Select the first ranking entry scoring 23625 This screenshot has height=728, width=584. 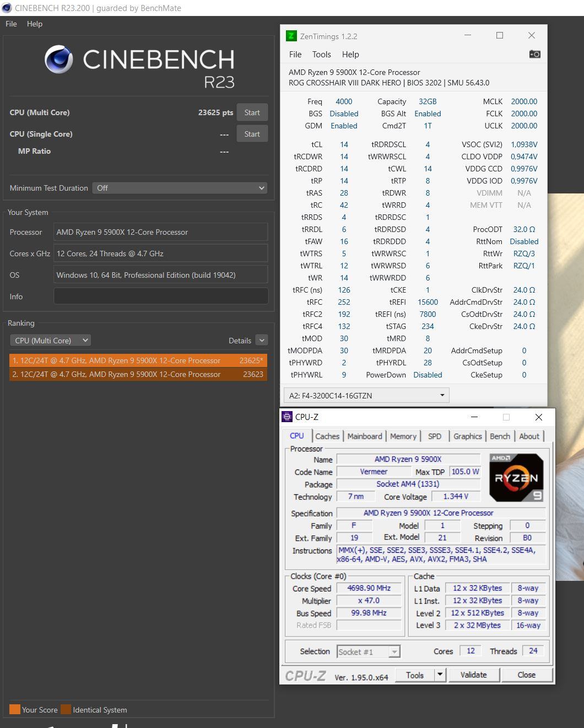[138, 360]
